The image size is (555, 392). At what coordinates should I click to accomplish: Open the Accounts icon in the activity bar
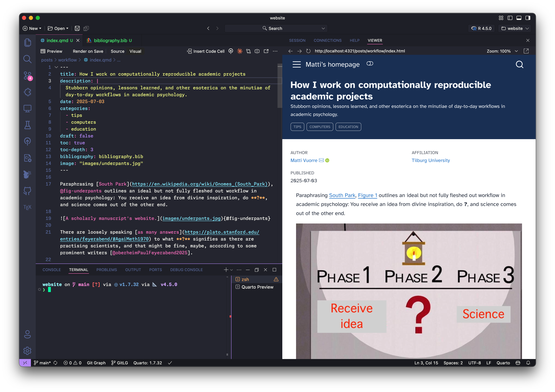[27, 334]
